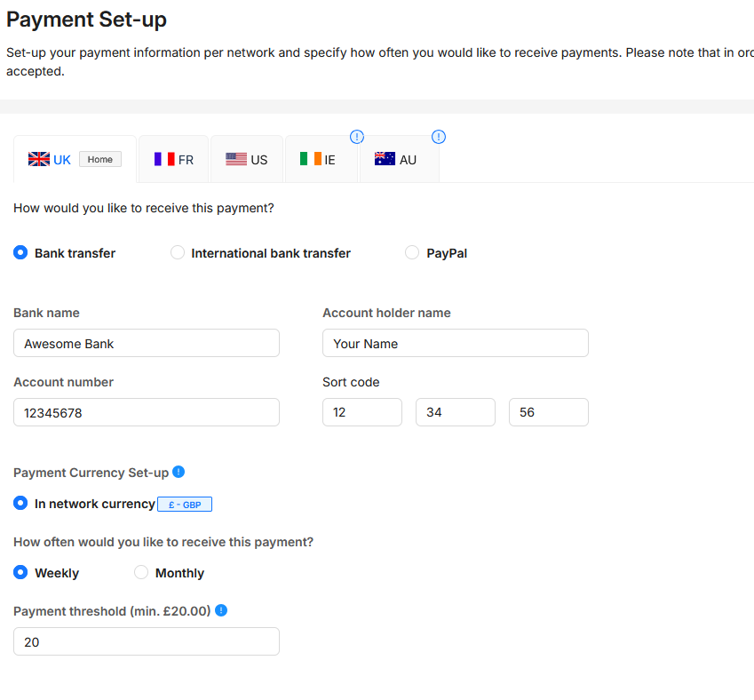Click info icon next to Payment threshold
754x700 pixels.
click(x=221, y=610)
